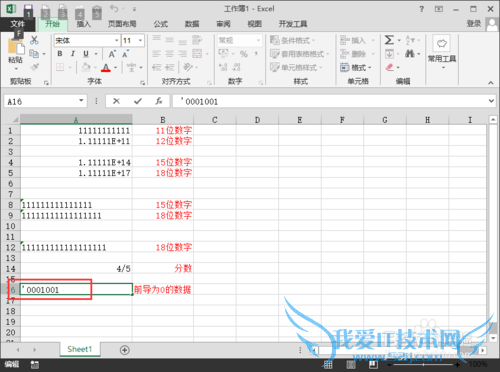Open the font size 11 dropdown
Viewport: 500px width, 372px height.
pos(141,41)
